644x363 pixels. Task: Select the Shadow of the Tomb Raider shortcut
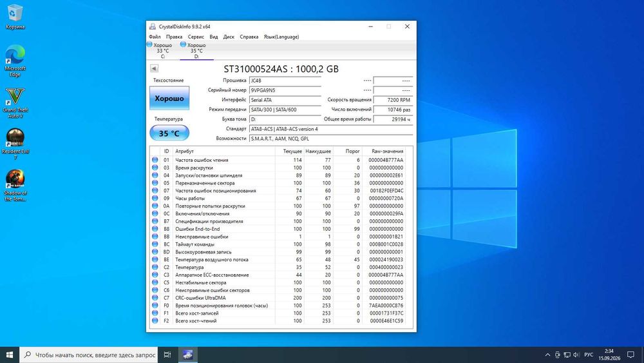tap(15, 185)
